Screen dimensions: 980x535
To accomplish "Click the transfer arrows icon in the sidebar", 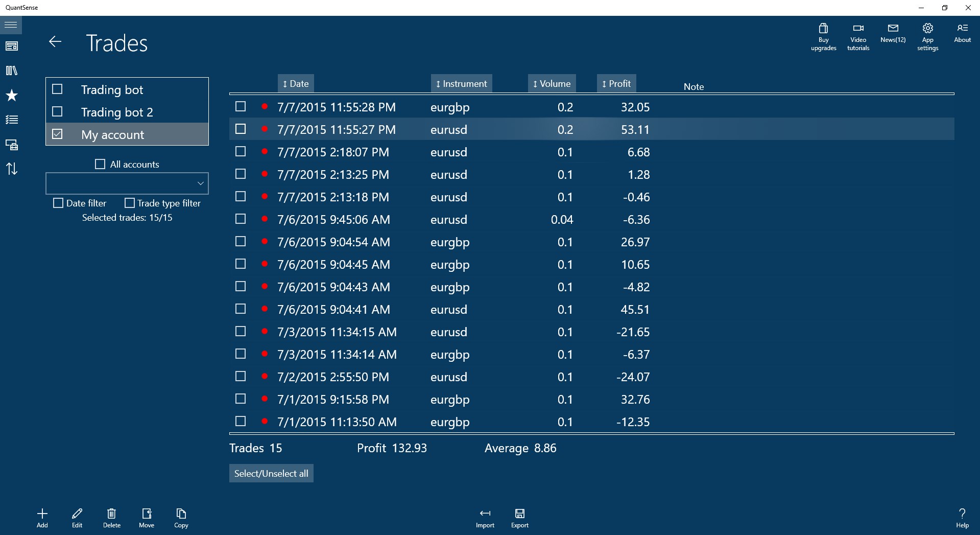I will pos(11,169).
